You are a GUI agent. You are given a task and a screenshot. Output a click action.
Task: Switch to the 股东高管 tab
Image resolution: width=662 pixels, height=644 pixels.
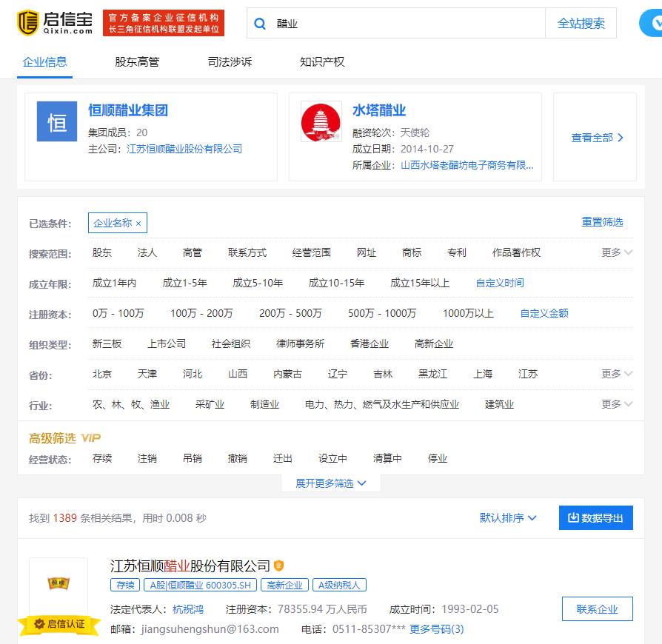point(137,61)
